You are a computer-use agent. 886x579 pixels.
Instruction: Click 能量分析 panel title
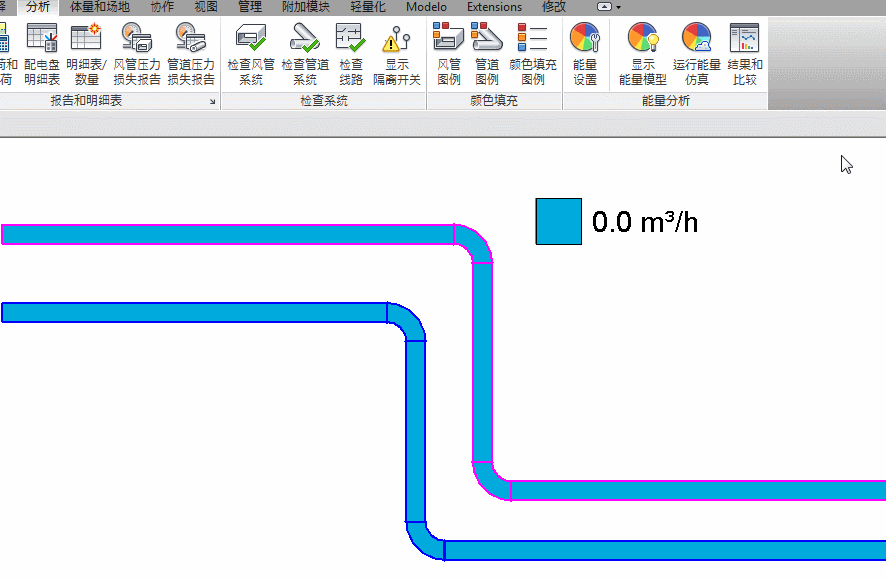[x=666, y=101]
